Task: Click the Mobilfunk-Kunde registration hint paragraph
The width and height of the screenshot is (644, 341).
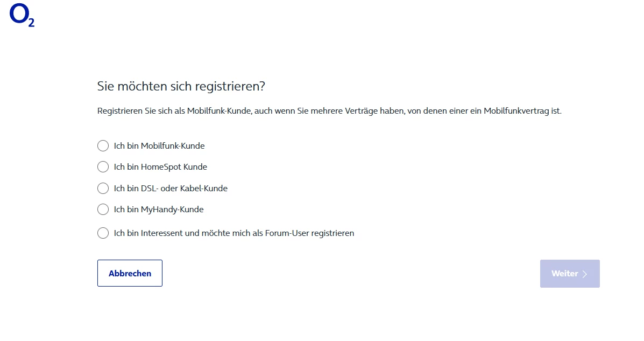Action: tap(329, 112)
